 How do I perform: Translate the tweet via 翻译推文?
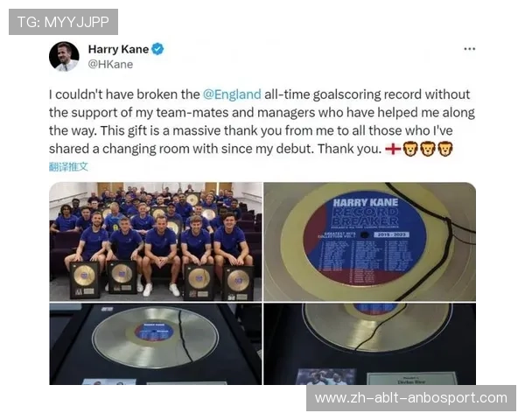click(x=68, y=166)
